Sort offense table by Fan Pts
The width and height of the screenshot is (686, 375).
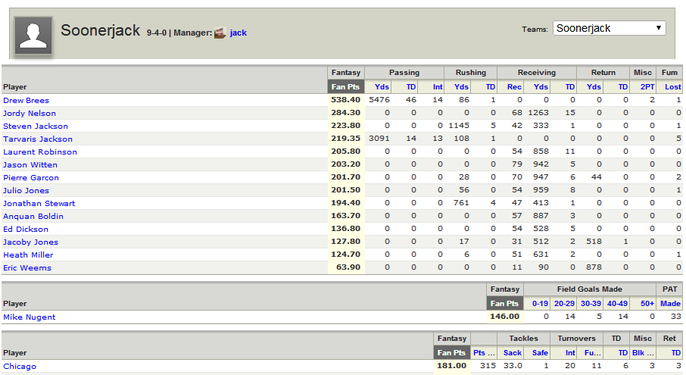pos(345,87)
